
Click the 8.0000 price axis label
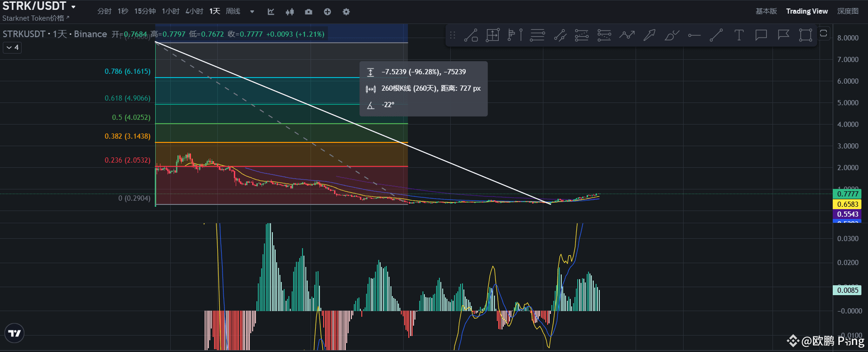tap(848, 38)
